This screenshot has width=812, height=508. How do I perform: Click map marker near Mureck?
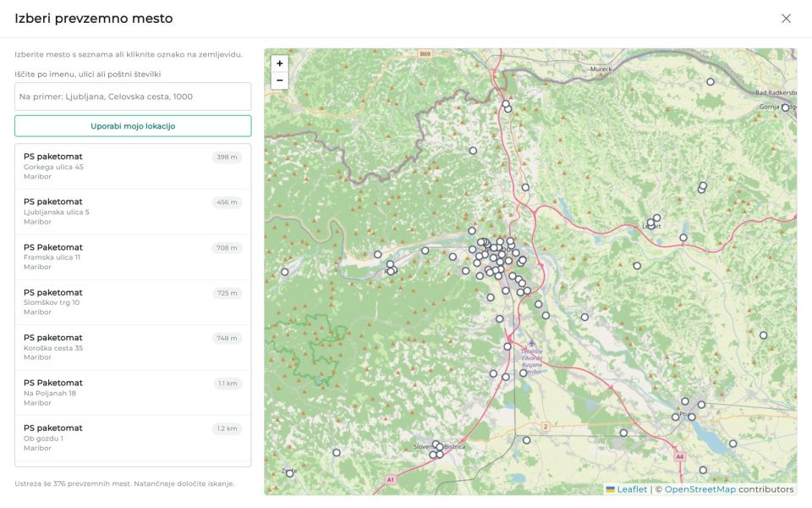click(x=710, y=82)
